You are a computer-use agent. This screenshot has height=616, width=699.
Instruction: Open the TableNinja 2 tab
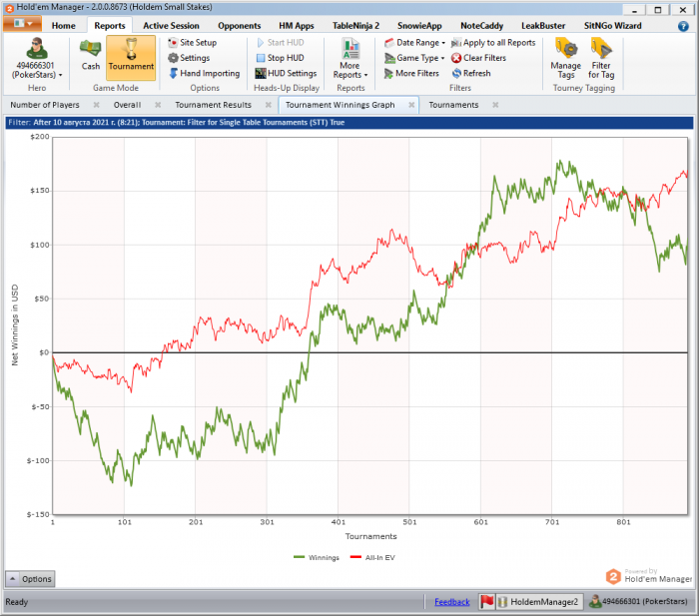355,26
